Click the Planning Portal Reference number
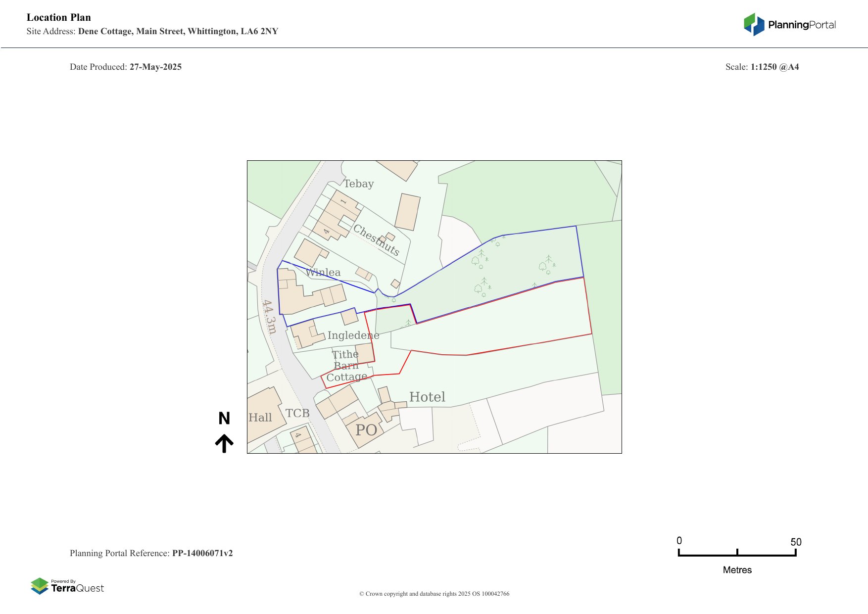The image size is (868, 614). (x=202, y=553)
